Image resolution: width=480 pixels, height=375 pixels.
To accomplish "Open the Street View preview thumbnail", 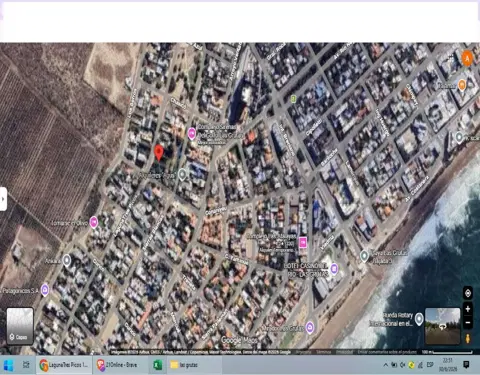I will point(442,326).
